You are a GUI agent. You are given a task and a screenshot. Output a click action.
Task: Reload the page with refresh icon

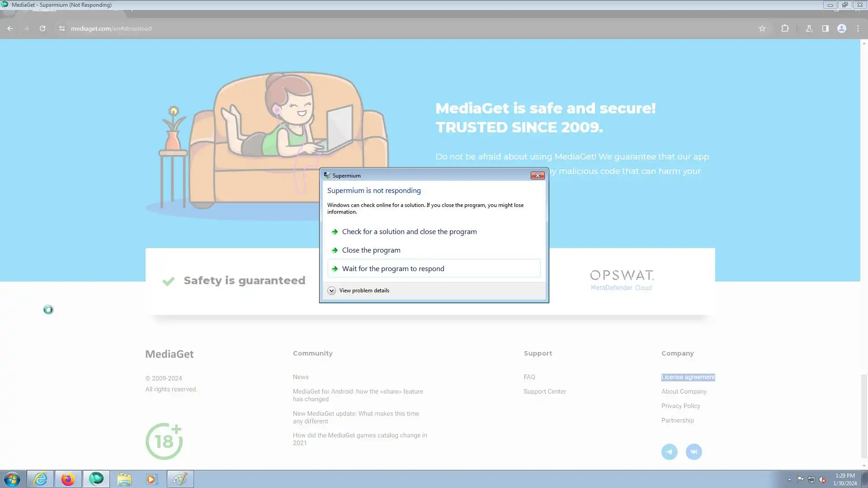tap(42, 28)
